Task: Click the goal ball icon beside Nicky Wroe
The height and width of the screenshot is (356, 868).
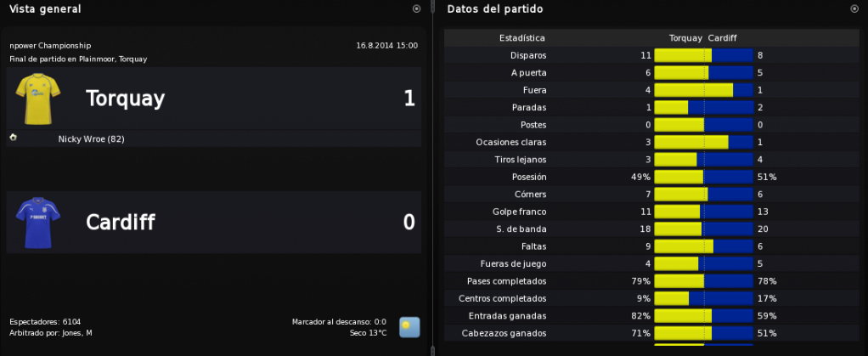Action: (14, 138)
